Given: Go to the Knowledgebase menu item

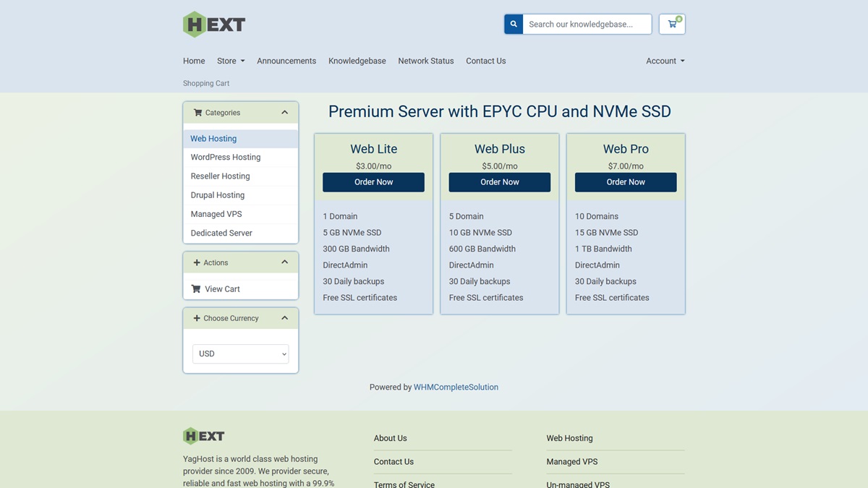Looking at the screenshot, I should (x=357, y=61).
